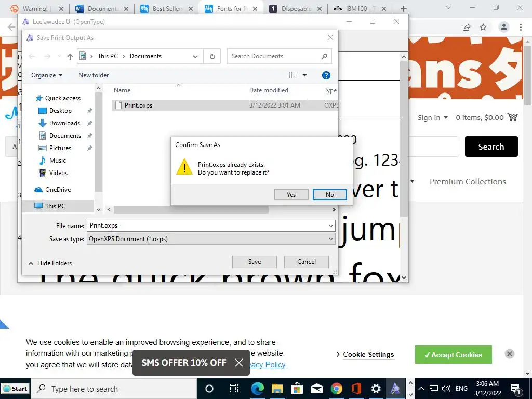Click Save in Save Print Output As dialog
532x399 pixels.
255,262
